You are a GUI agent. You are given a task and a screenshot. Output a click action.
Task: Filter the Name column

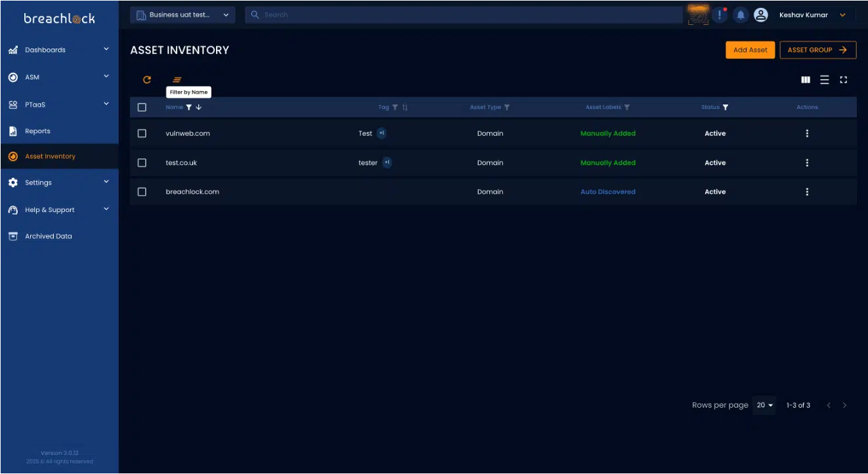pos(189,107)
